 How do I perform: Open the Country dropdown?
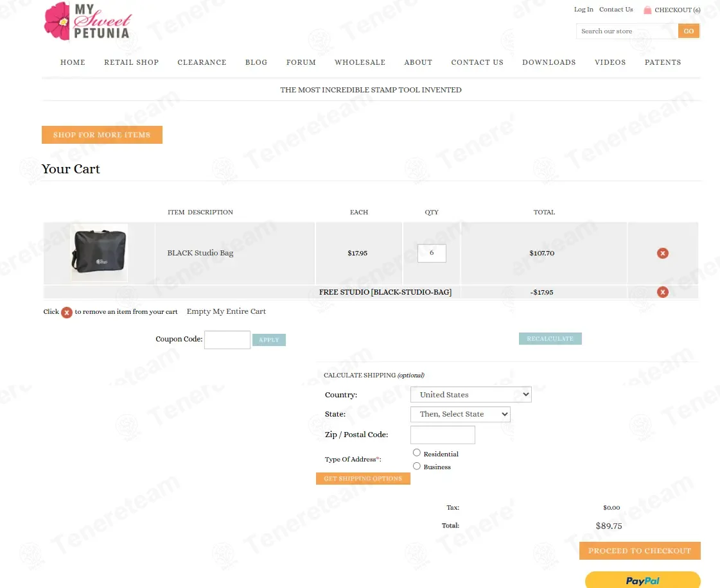coord(471,394)
